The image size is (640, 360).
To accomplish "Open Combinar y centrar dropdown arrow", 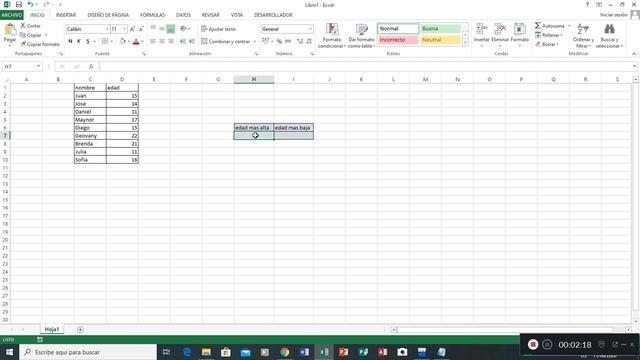I will [x=254, y=41].
